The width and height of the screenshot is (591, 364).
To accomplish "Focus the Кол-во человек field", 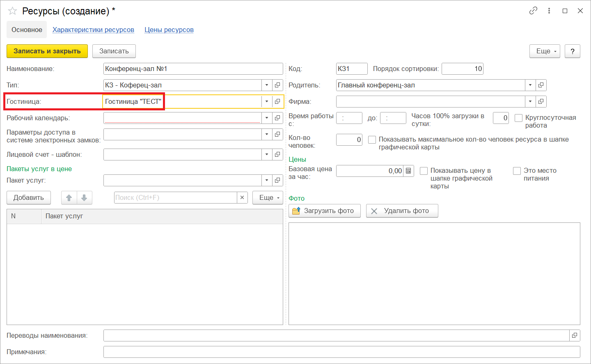I will point(349,140).
